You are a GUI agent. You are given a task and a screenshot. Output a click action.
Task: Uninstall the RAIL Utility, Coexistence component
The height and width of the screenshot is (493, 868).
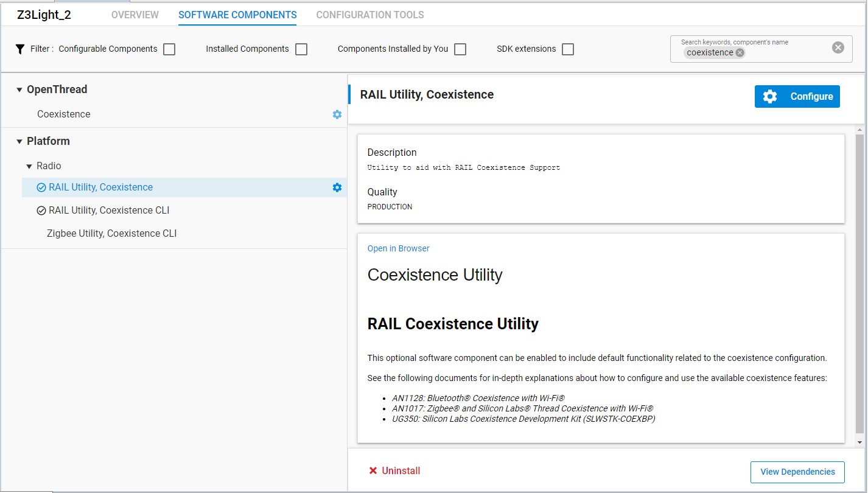(394, 471)
